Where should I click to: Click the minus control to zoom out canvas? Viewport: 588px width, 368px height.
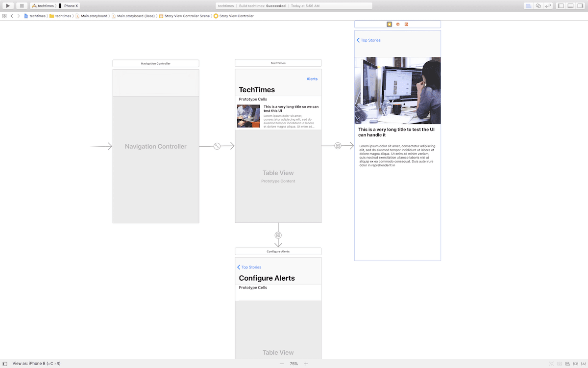tap(282, 364)
